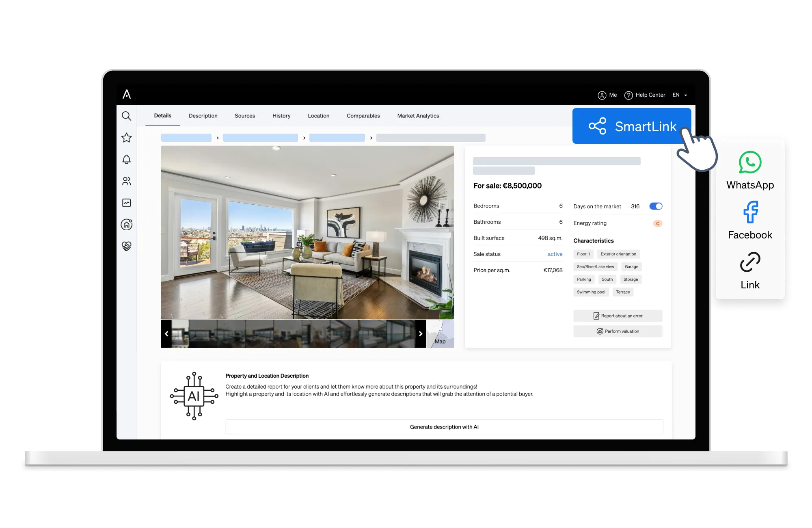Open the Me profile menu
Viewport: 812px width, 528px height.
(607, 95)
